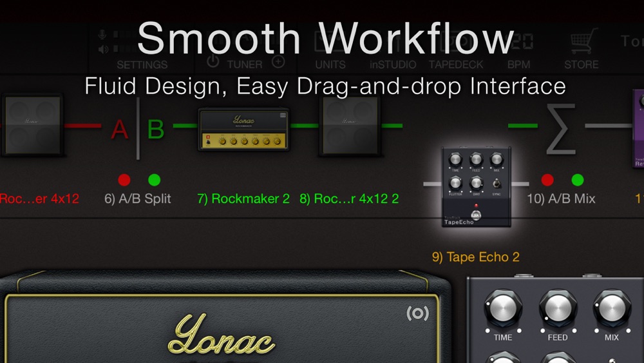Click the 6) A/B Split label
Screen dimensions: 644x363
(x=138, y=199)
